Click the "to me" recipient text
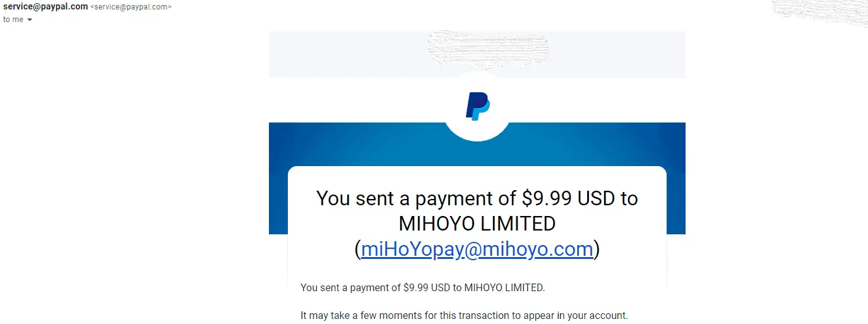Viewport: 868px width, 324px height. [13, 20]
